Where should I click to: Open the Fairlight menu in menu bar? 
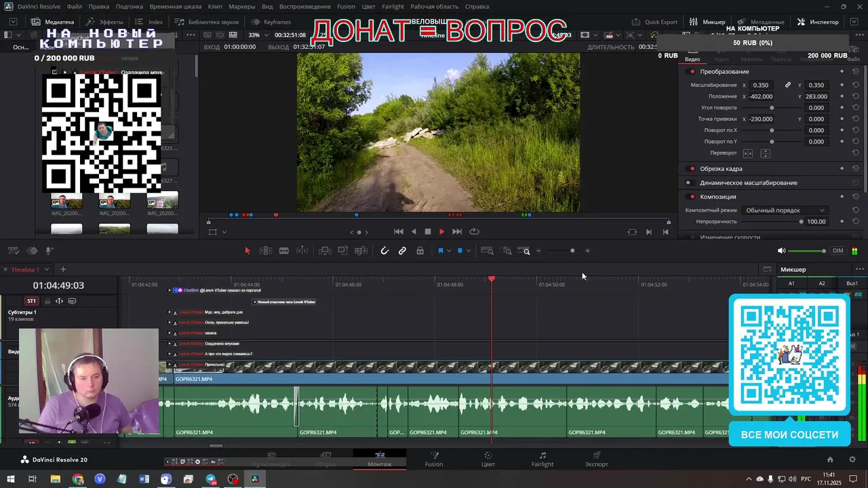click(x=393, y=7)
